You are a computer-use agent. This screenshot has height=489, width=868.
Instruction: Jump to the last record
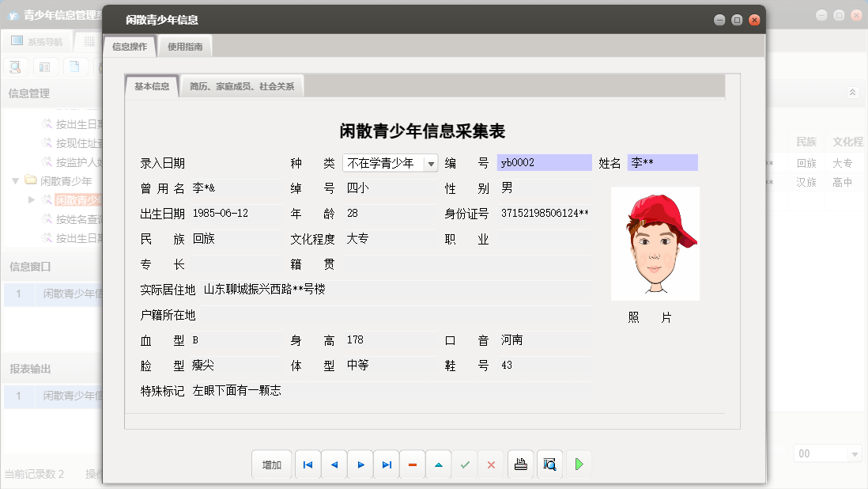click(386, 464)
